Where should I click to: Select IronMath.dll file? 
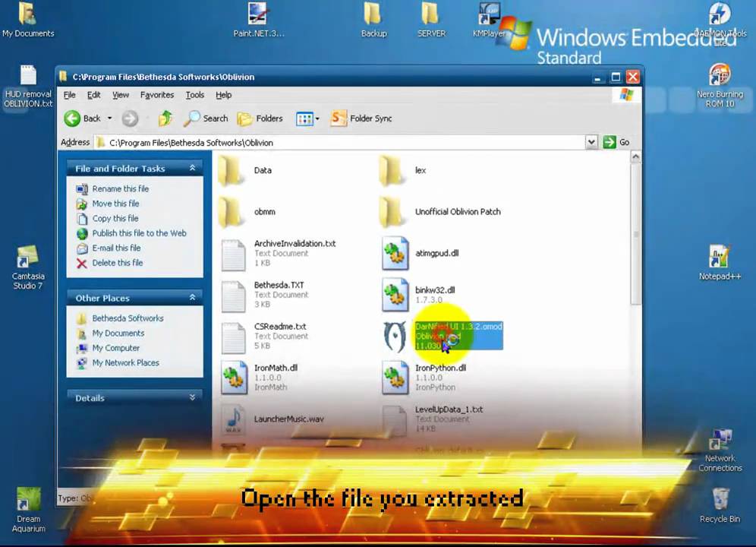260,378
